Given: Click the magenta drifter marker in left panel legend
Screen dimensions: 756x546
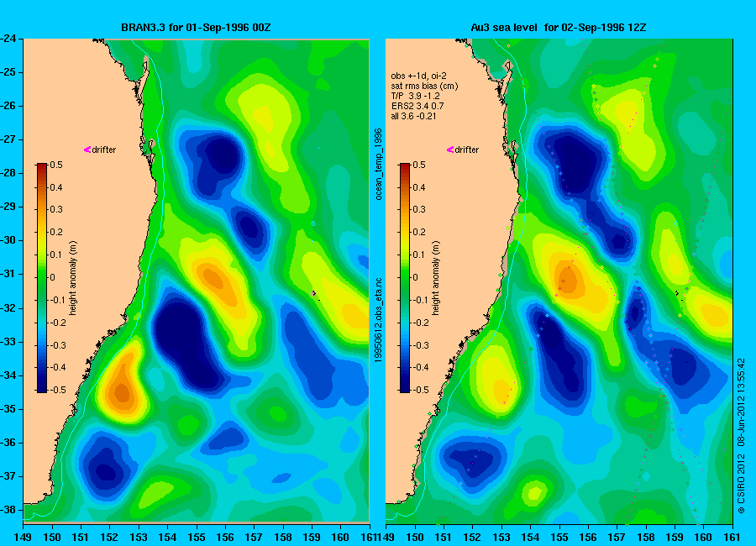Looking at the screenshot, I should (87, 150).
